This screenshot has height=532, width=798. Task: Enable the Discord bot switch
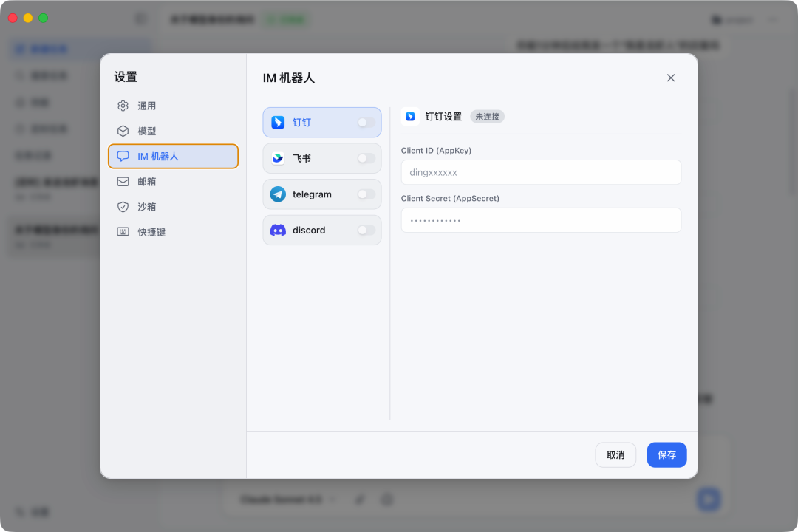(x=365, y=230)
